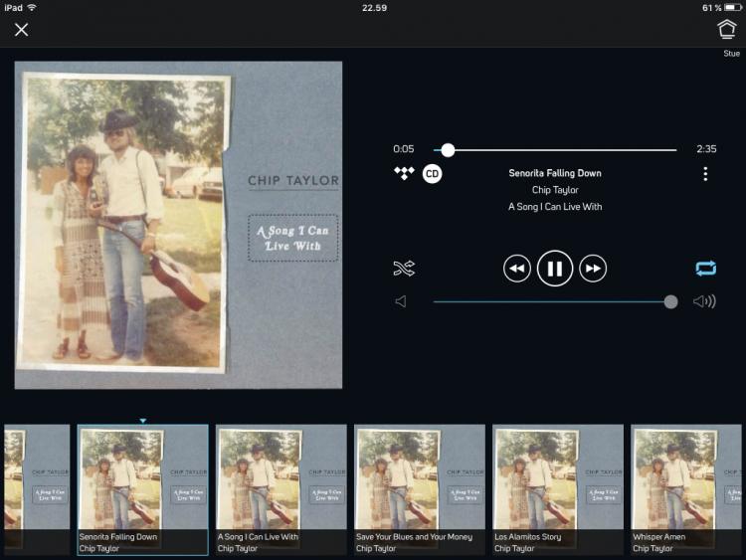Open the three-dot track options menu
Screen dimensions: 746x560
pyautogui.click(x=705, y=174)
